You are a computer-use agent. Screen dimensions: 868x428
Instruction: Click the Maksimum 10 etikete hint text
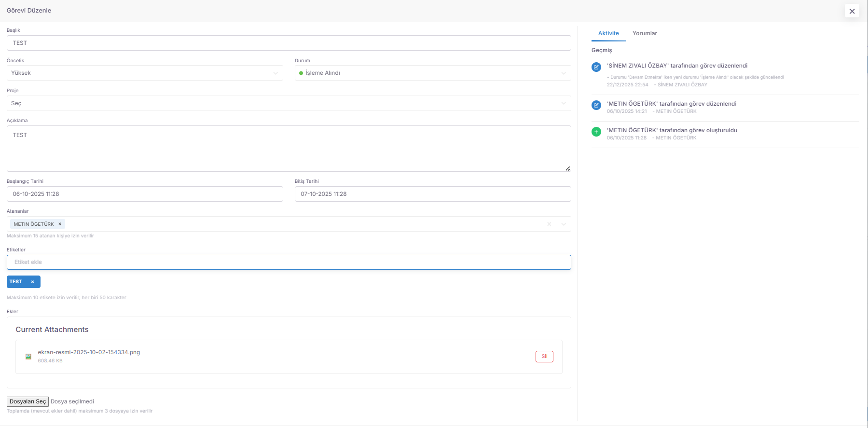tap(67, 298)
